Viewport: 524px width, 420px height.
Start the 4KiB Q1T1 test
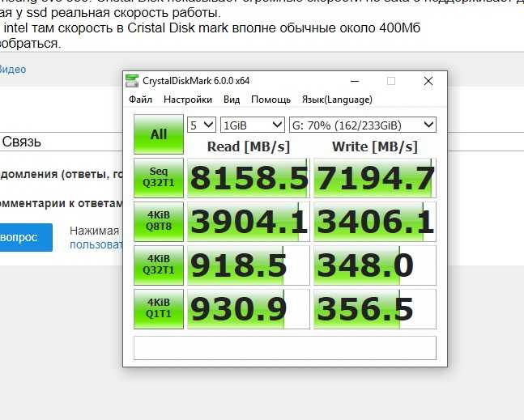click(x=159, y=309)
